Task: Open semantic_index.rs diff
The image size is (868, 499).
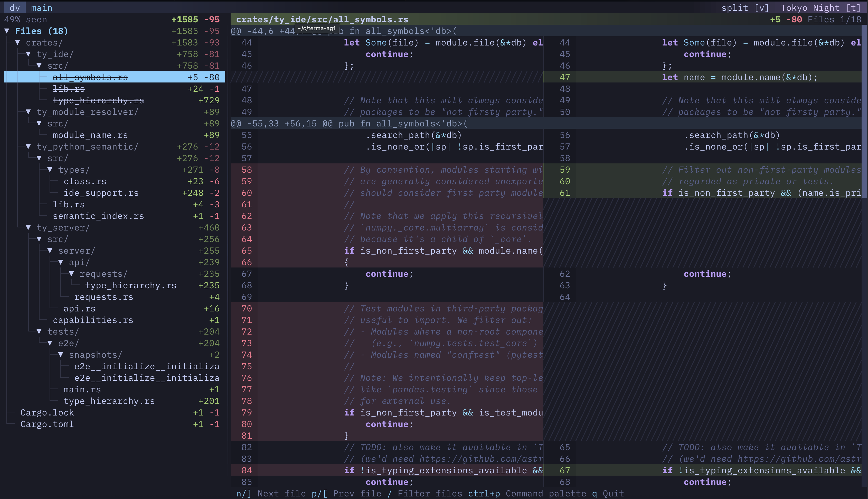Action: coord(98,216)
